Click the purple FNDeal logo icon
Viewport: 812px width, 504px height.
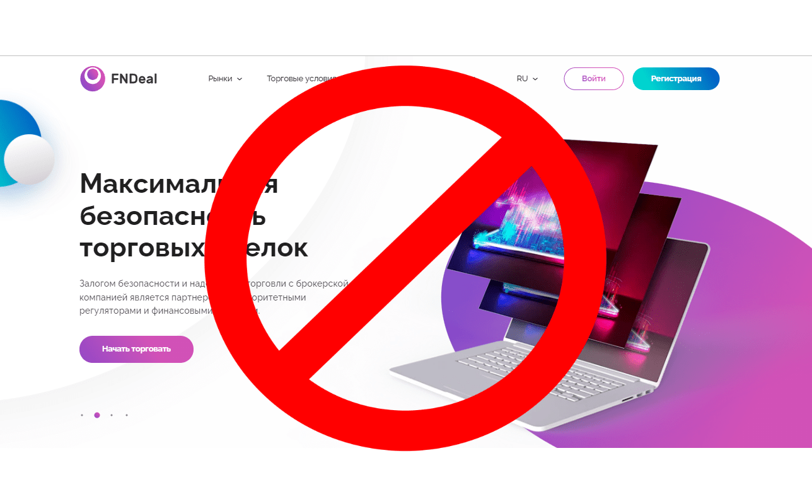tap(93, 79)
